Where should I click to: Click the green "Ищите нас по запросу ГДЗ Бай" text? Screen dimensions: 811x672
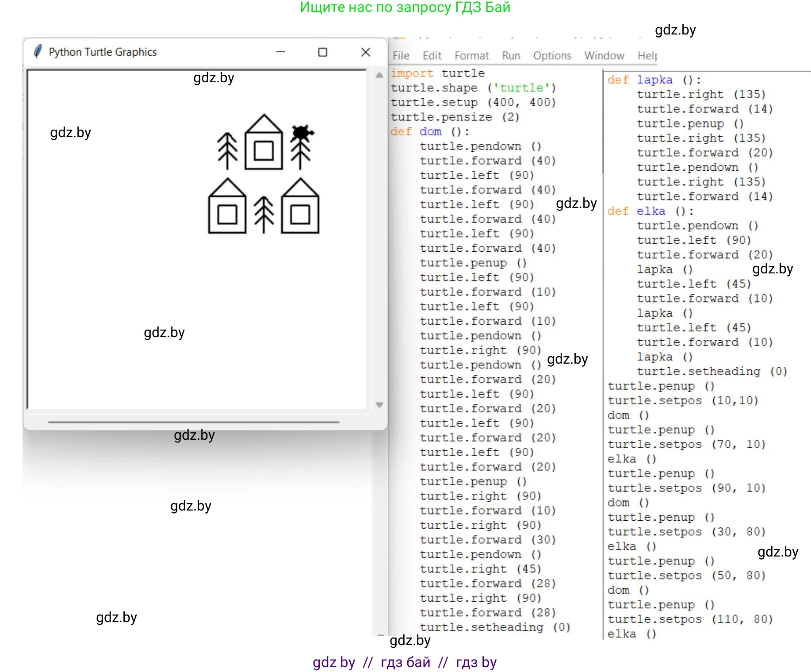coord(405,8)
